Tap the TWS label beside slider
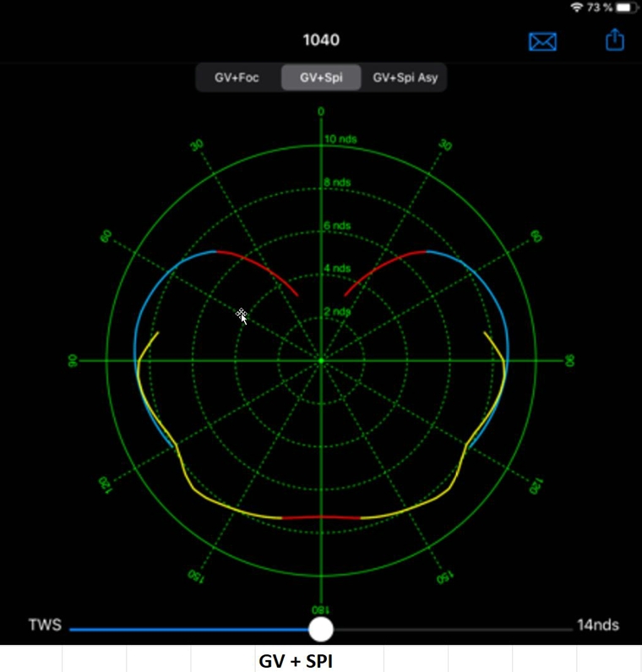Image resolution: width=642 pixels, height=672 pixels. (43, 626)
